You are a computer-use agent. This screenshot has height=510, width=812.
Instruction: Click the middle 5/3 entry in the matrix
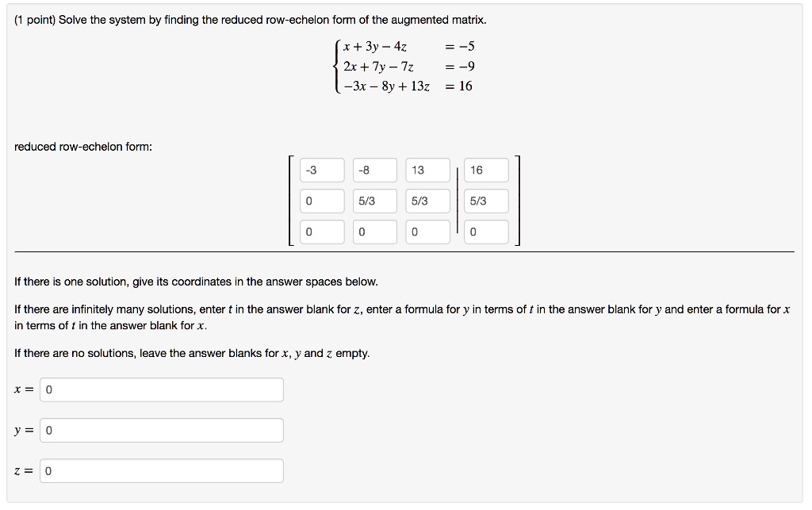tap(427, 201)
